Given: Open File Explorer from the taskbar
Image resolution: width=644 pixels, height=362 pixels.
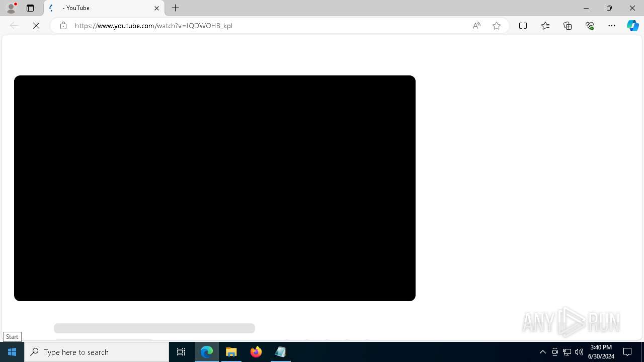Looking at the screenshot, I should (231, 352).
